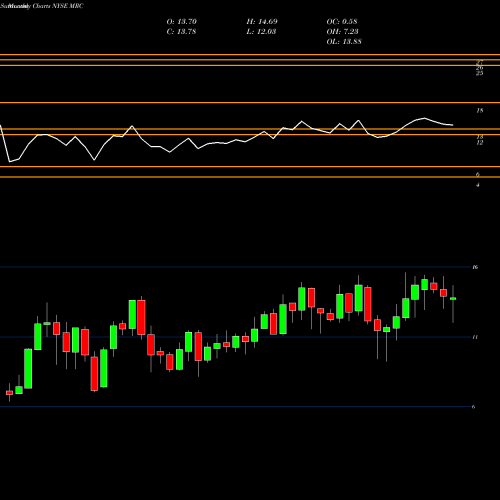Image resolution: width=500 pixels, height=500 pixels.
Task: Click the '11' price axis label
Action: tap(475, 337)
